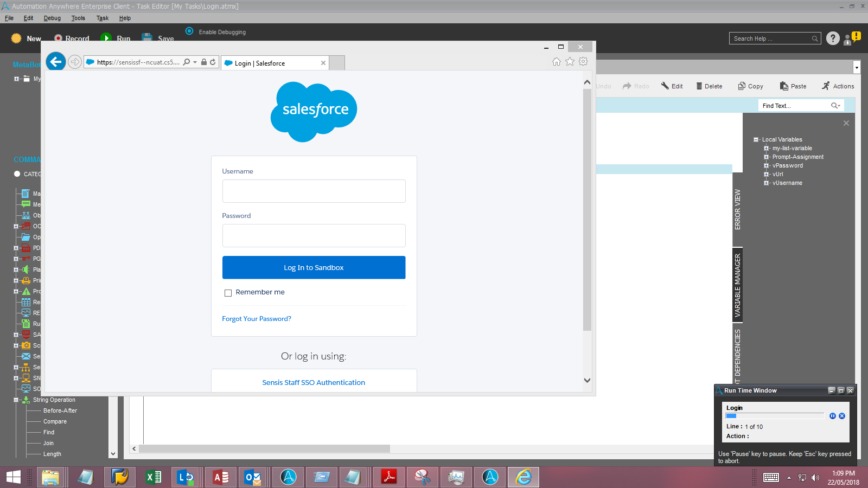Open Snipping Tool from the taskbar
This screenshot has width=868, height=488.
click(x=423, y=477)
